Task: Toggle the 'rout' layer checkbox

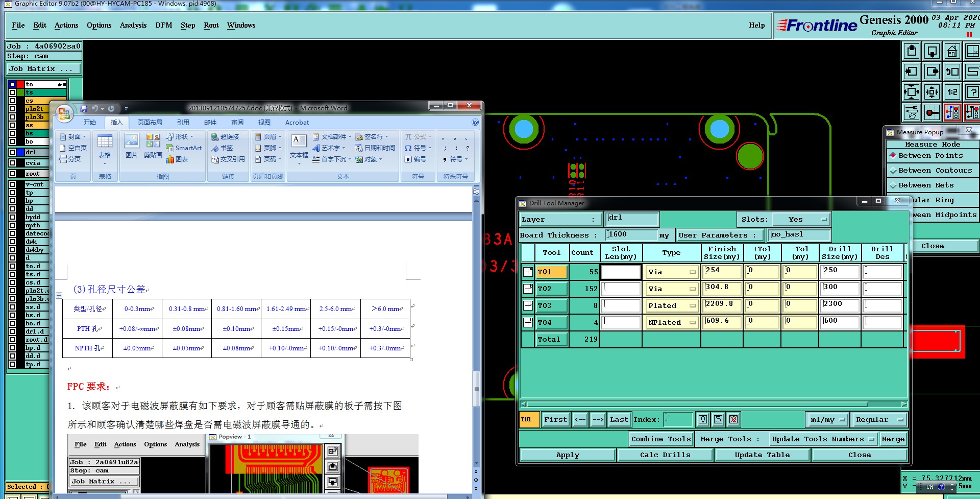Action: pos(12,174)
